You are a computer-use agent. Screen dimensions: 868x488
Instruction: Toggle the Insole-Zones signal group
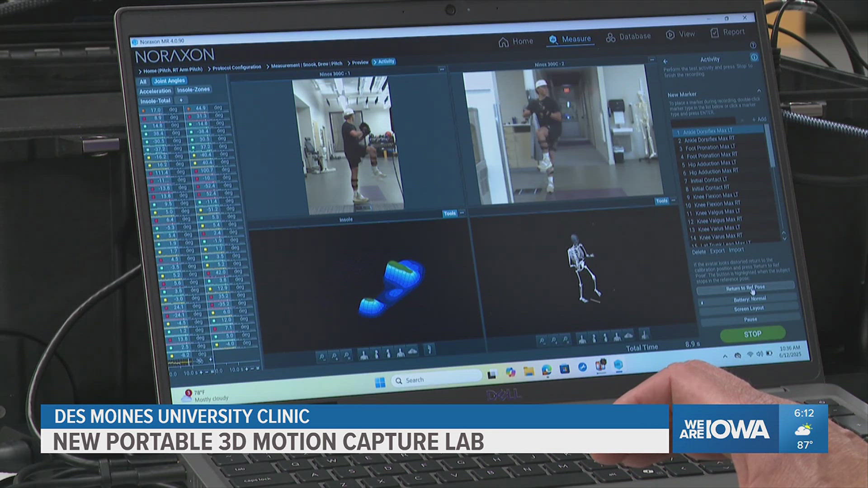click(193, 89)
